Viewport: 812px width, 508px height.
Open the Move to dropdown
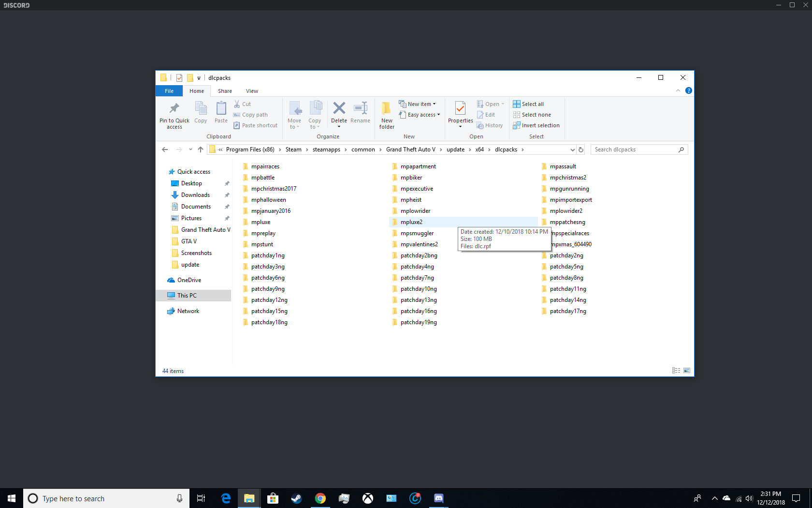tap(294, 115)
